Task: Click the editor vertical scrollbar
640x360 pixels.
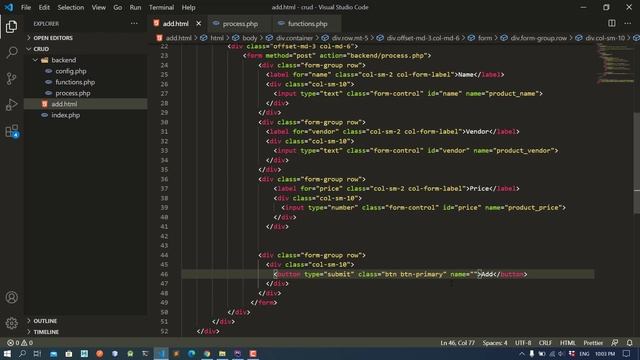Action: (x=636, y=163)
